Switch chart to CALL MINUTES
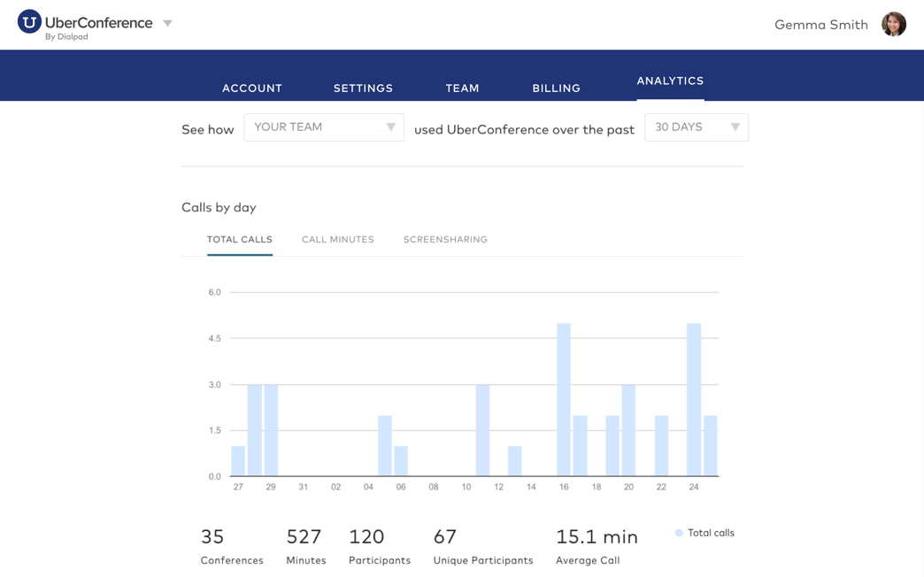The width and height of the screenshot is (924, 577). pos(338,239)
